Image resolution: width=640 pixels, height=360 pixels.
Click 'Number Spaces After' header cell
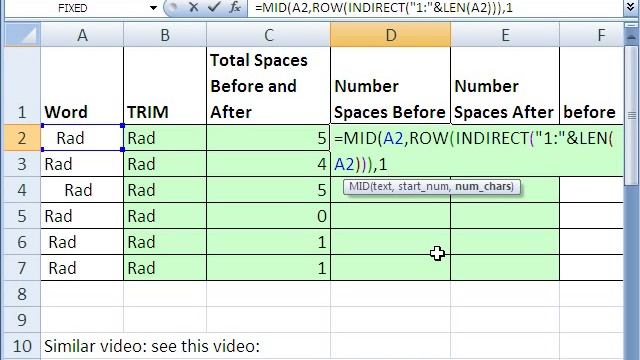pyautogui.click(x=505, y=86)
